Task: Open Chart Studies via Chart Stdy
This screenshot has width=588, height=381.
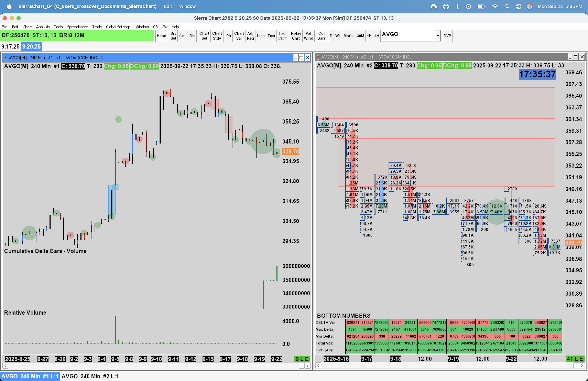Action: pyautogui.click(x=217, y=36)
